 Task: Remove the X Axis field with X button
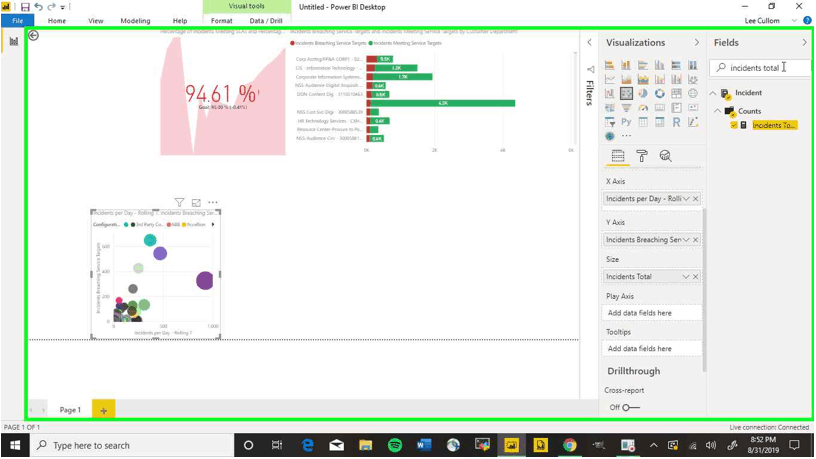point(695,199)
